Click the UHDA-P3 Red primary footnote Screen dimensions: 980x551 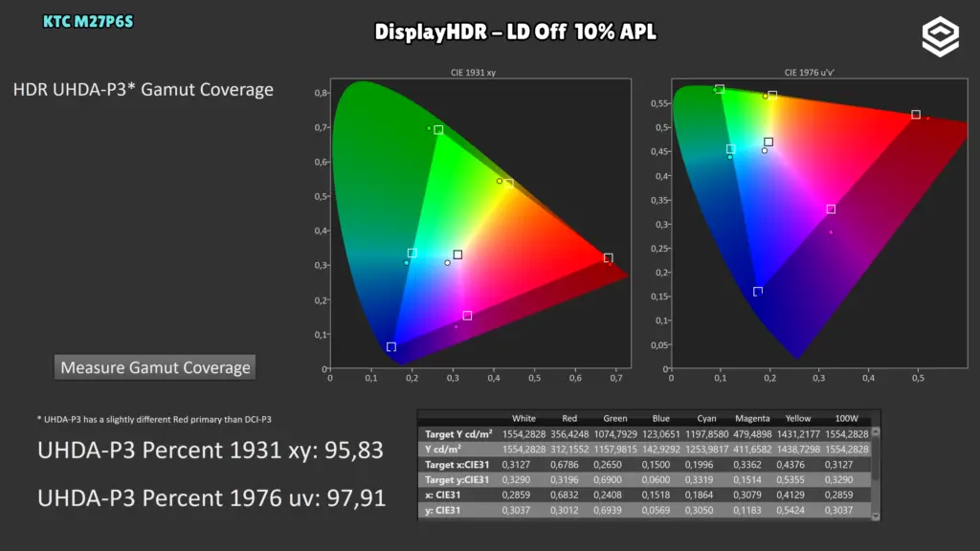[x=154, y=419]
